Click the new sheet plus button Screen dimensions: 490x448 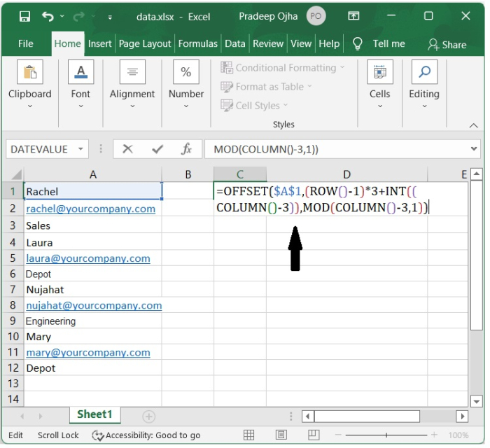148,416
